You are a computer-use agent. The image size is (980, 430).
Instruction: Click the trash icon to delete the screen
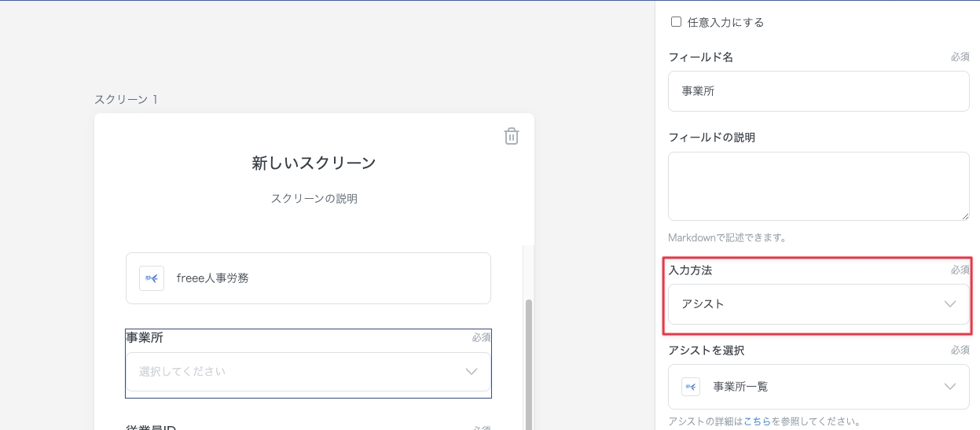[511, 136]
